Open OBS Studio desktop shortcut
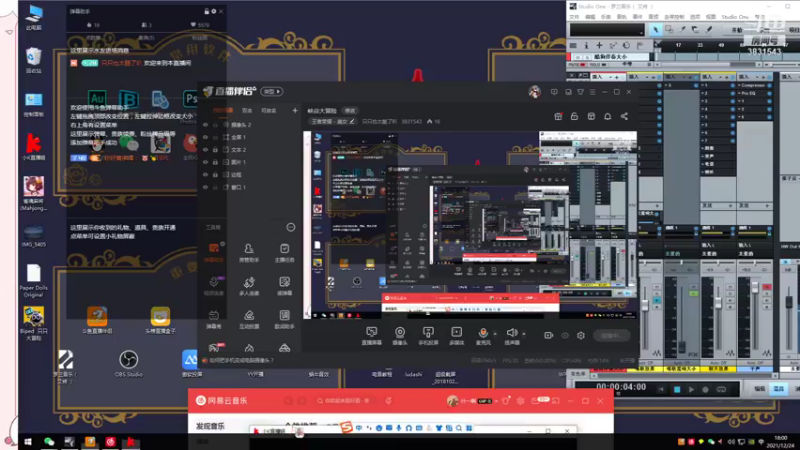Viewport: 800px width, 450px height. [x=129, y=363]
